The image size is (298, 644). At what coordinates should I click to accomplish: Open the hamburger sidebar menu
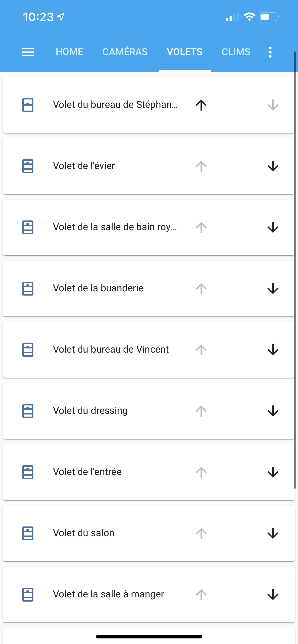pyautogui.click(x=28, y=52)
